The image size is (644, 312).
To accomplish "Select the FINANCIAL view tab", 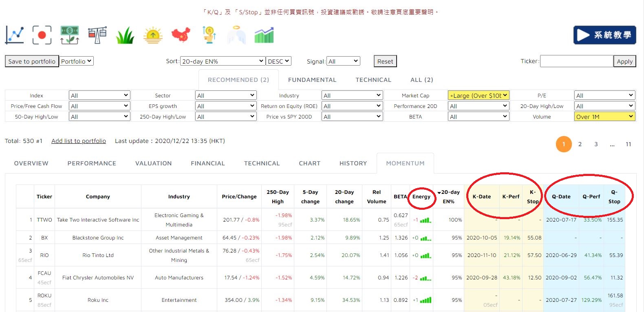I will point(208,163).
